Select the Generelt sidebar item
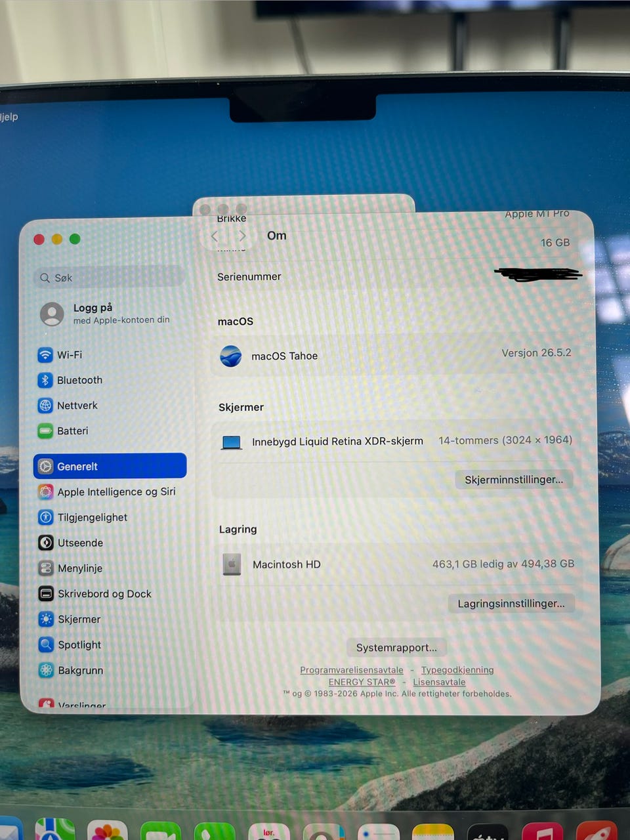The width and height of the screenshot is (630, 840). (110, 466)
